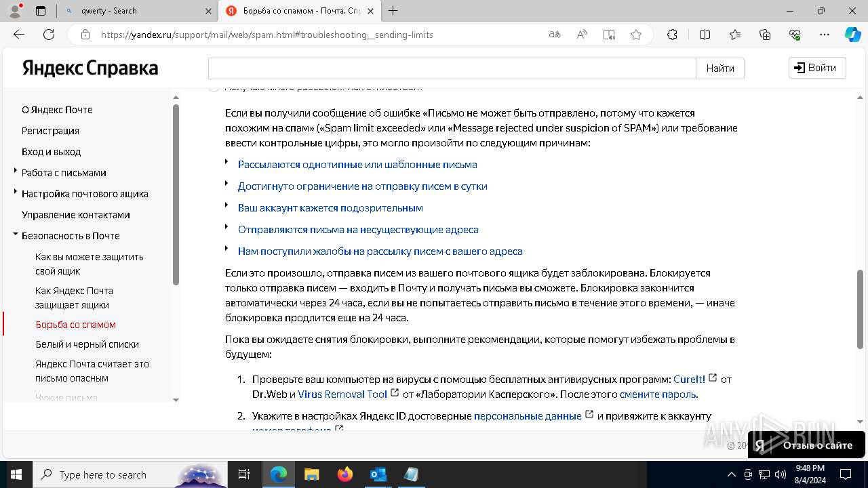Open immersive reader icon
Screen dimensions: 868x488
click(x=609, y=35)
